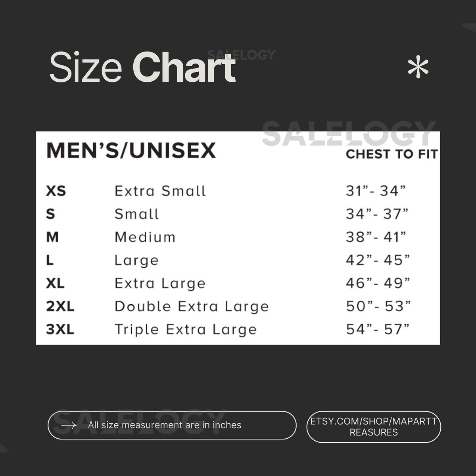The height and width of the screenshot is (476, 476).
Task: Click the Double Extra Large label
Action: (192, 306)
